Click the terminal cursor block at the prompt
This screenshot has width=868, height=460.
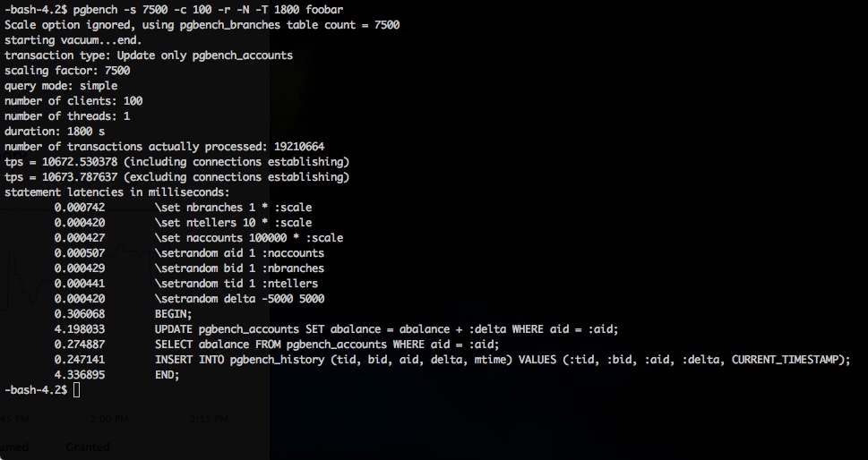pyautogui.click(x=76, y=390)
